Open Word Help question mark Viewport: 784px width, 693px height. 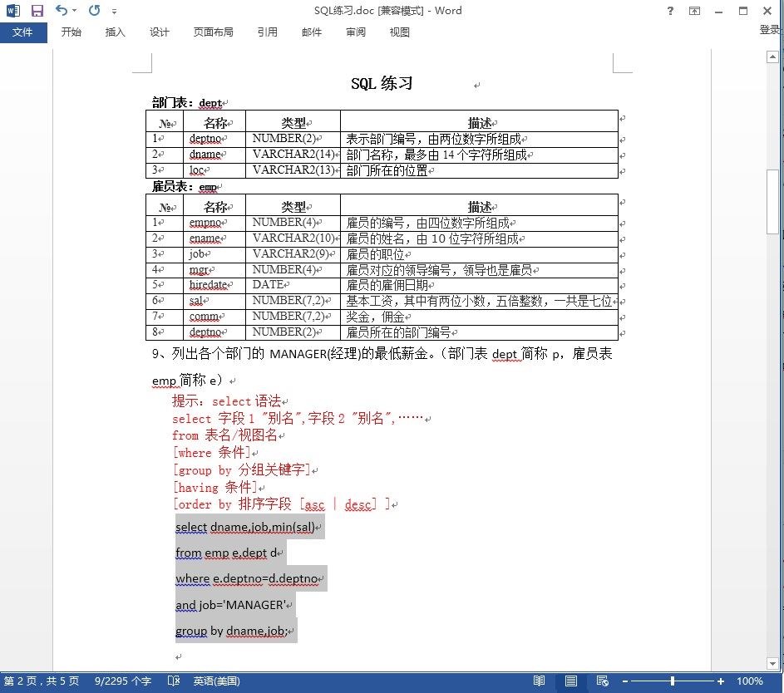tap(670, 11)
